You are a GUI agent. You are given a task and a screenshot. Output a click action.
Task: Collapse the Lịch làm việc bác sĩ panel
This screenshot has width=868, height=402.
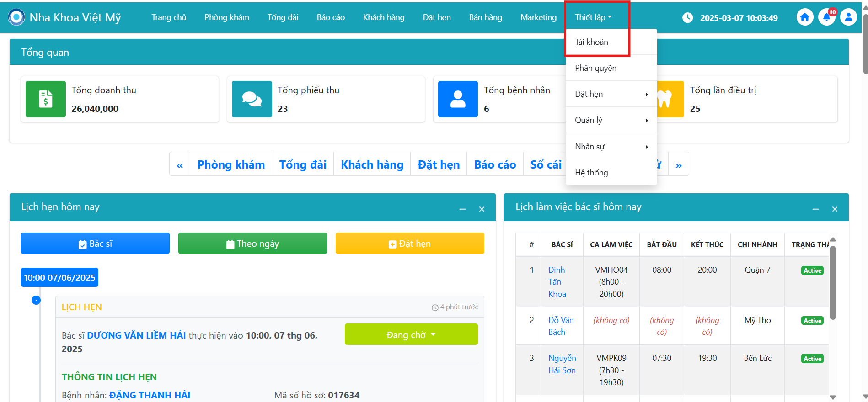[x=815, y=209]
